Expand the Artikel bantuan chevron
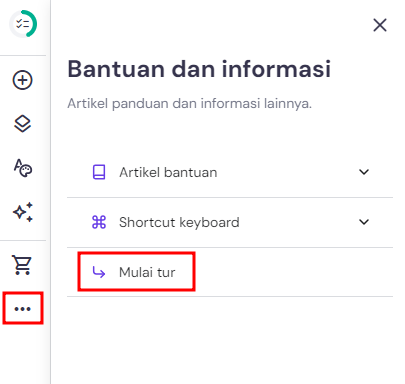 click(364, 172)
